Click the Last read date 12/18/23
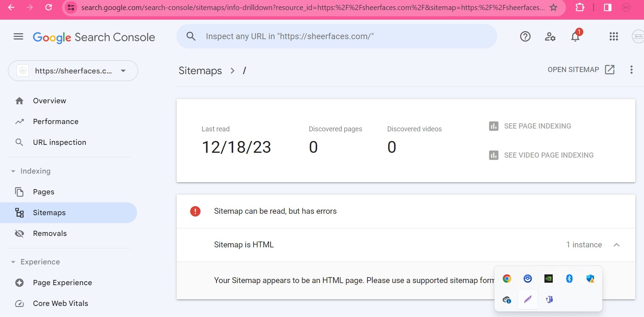The image size is (644, 317). (x=236, y=147)
